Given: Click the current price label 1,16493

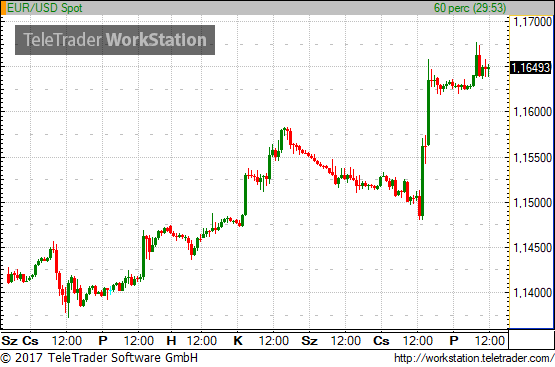Looking at the screenshot, I should (x=530, y=67).
